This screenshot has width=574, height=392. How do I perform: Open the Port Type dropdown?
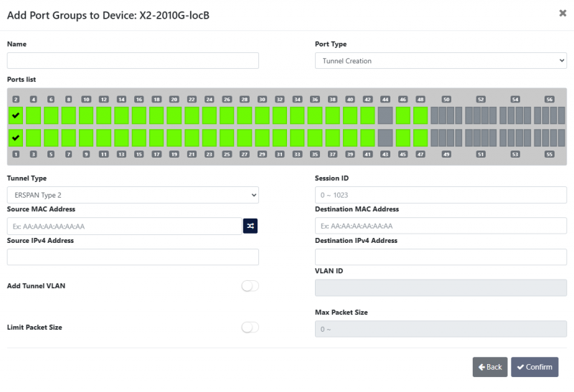441,61
